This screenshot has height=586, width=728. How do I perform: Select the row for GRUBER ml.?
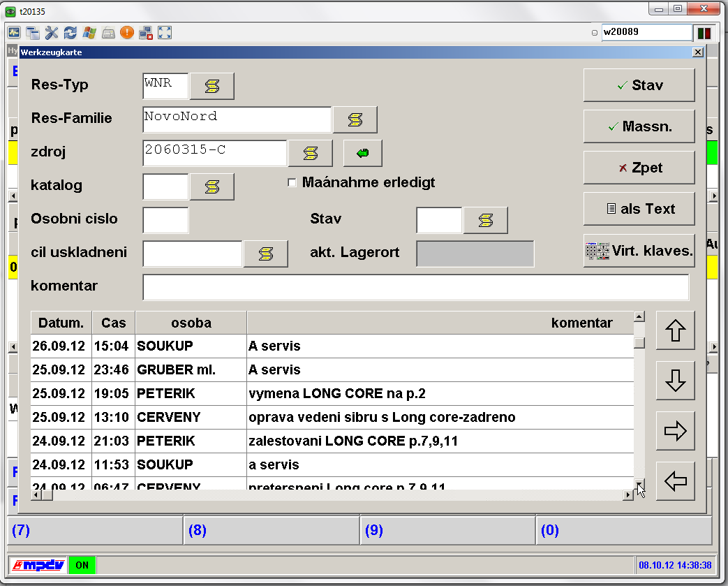click(x=332, y=370)
